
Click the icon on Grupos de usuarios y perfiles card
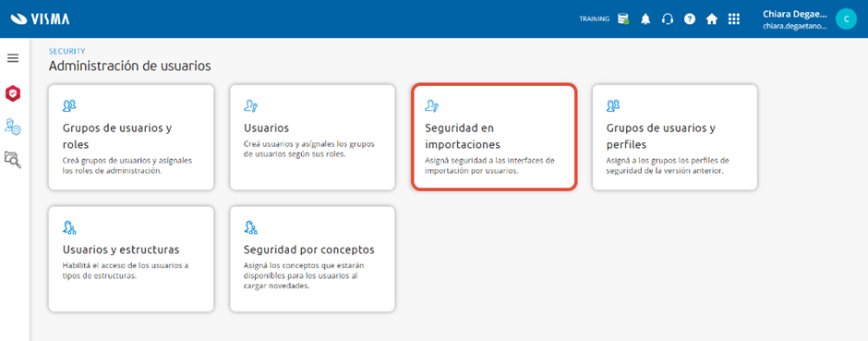click(x=613, y=105)
